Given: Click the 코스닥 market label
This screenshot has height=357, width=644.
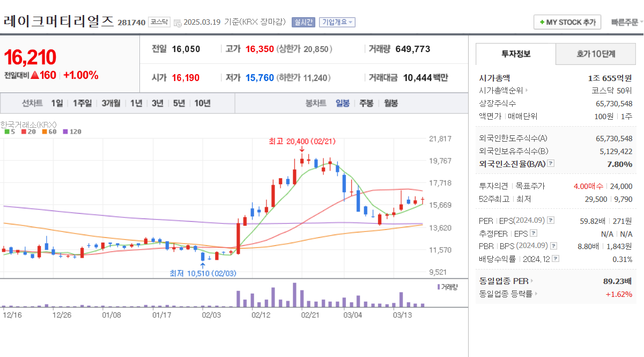Looking at the screenshot, I should (x=159, y=22).
